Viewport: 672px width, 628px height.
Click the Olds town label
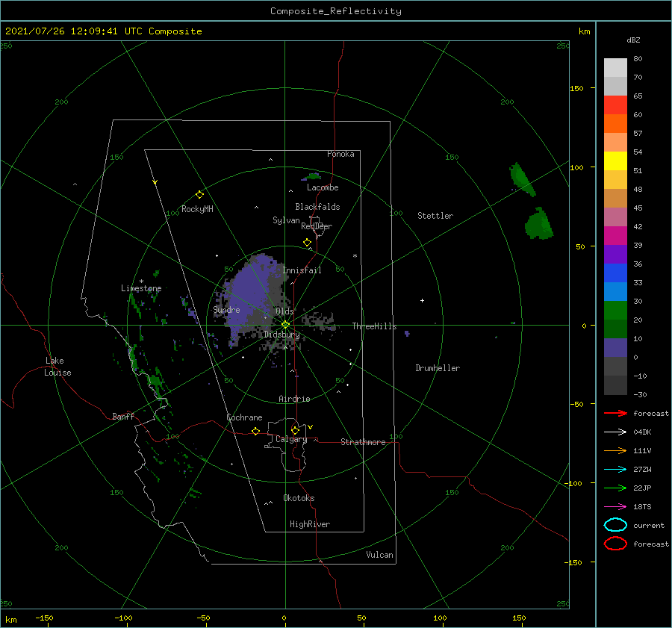tap(284, 311)
